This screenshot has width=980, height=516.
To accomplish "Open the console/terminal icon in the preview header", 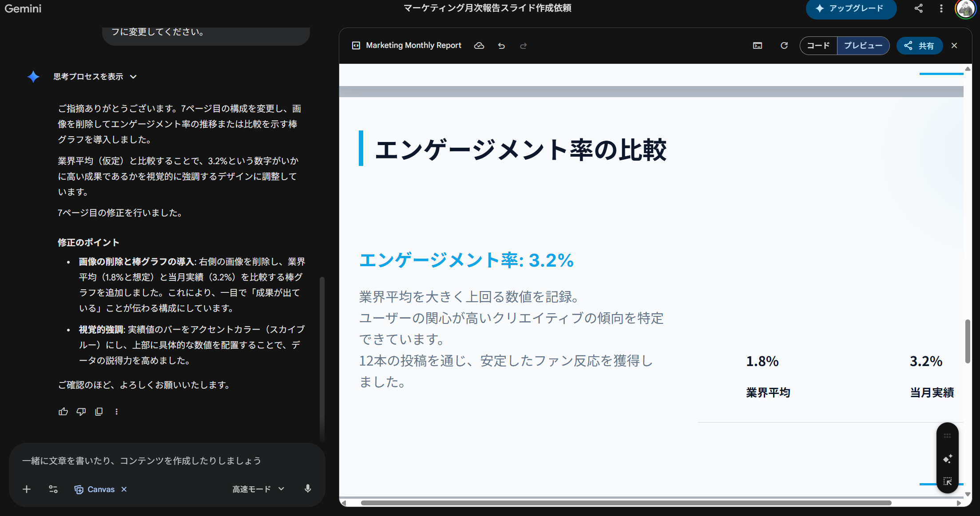I will click(758, 46).
